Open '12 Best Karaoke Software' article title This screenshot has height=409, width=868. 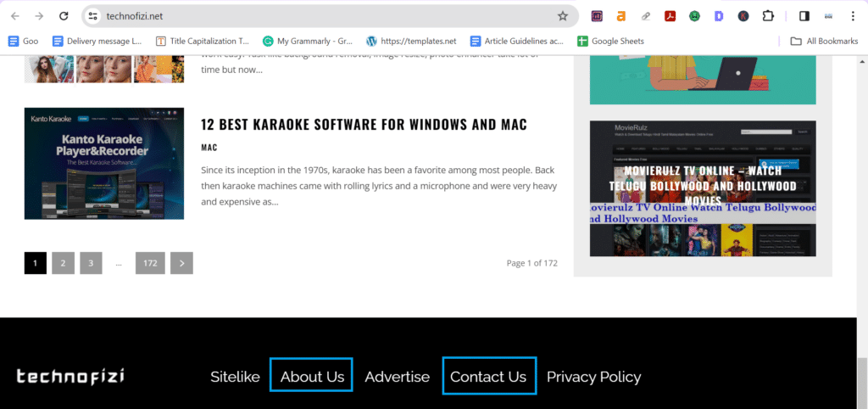tap(364, 125)
